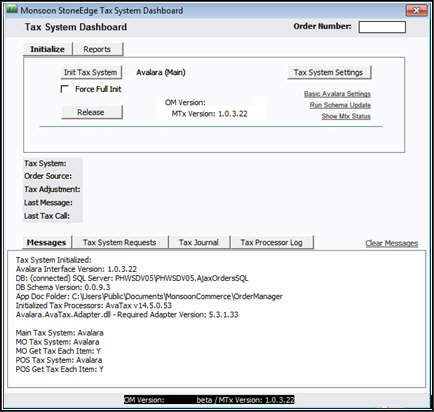Click the 'Initialized Tax Processors: AvaTax' line
The width and height of the screenshot is (434, 412).
pyautogui.click(x=94, y=305)
